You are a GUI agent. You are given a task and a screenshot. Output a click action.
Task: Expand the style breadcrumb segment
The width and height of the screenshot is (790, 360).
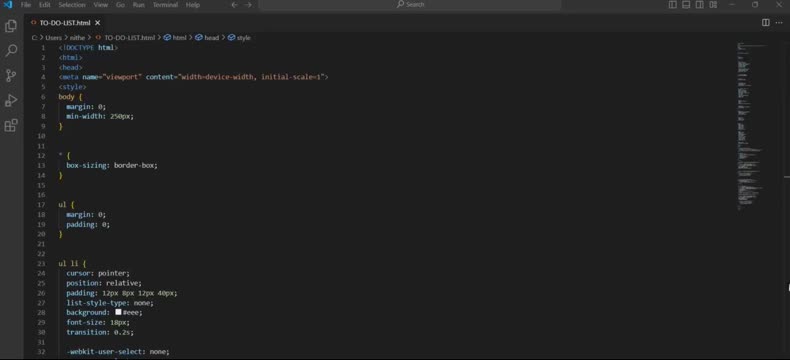pos(239,38)
